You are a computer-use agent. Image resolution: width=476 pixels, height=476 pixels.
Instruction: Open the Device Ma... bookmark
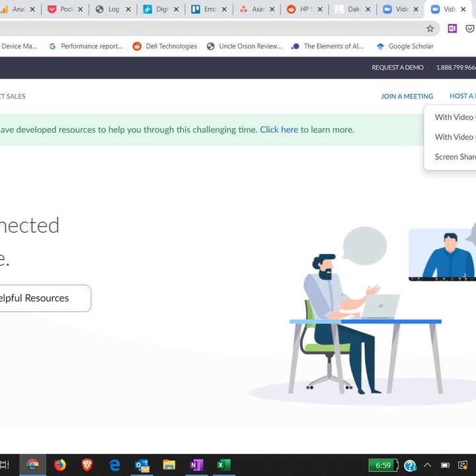(x=19, y=46)
